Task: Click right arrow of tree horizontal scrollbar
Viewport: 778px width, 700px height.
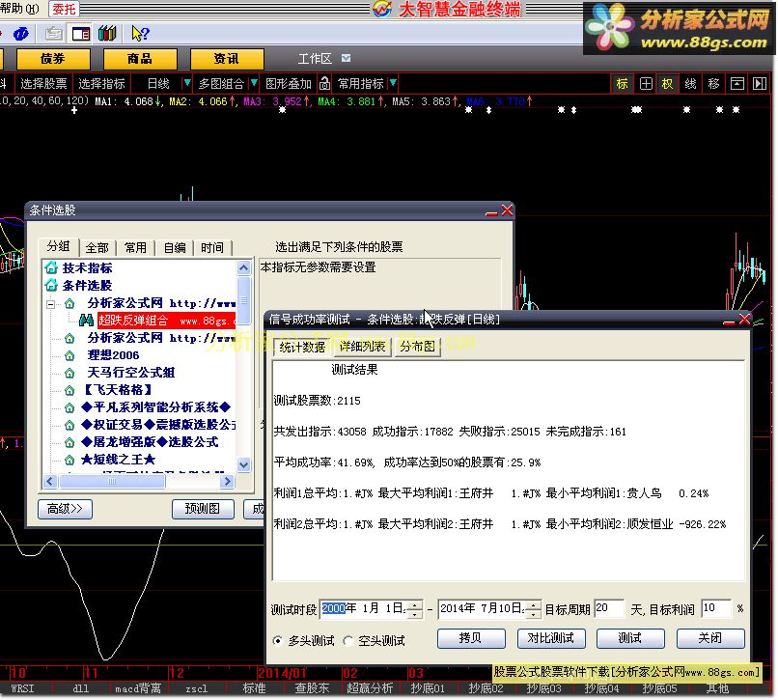Action: click(x=227, y=481)
